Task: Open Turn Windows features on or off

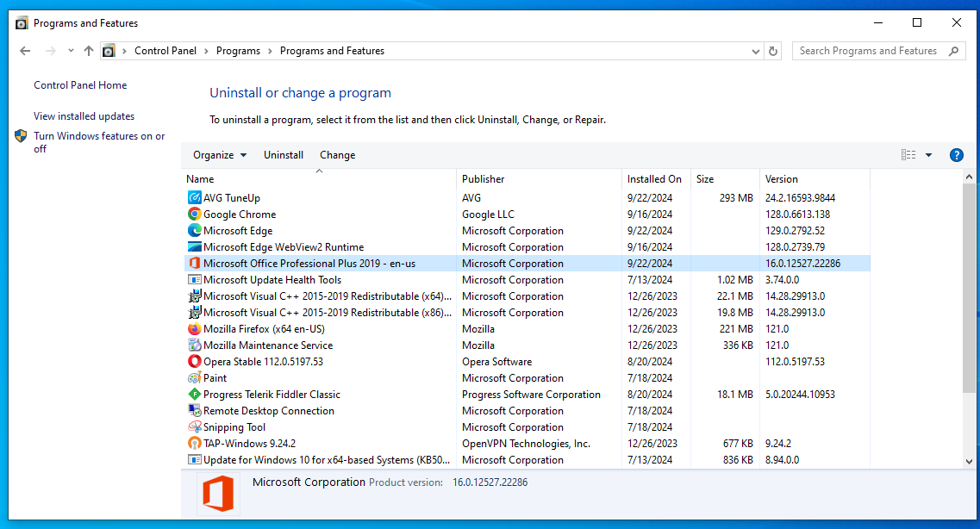Action: 99,142
